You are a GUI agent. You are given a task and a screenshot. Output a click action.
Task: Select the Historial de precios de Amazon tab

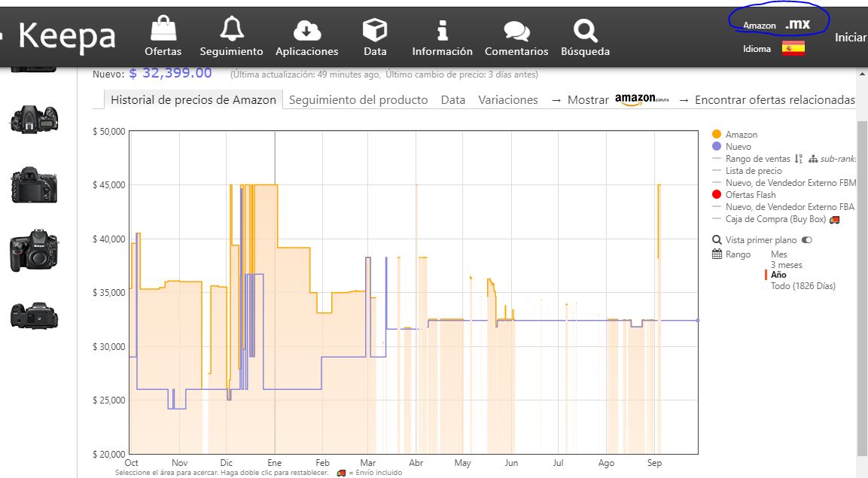tap(193, 99)
